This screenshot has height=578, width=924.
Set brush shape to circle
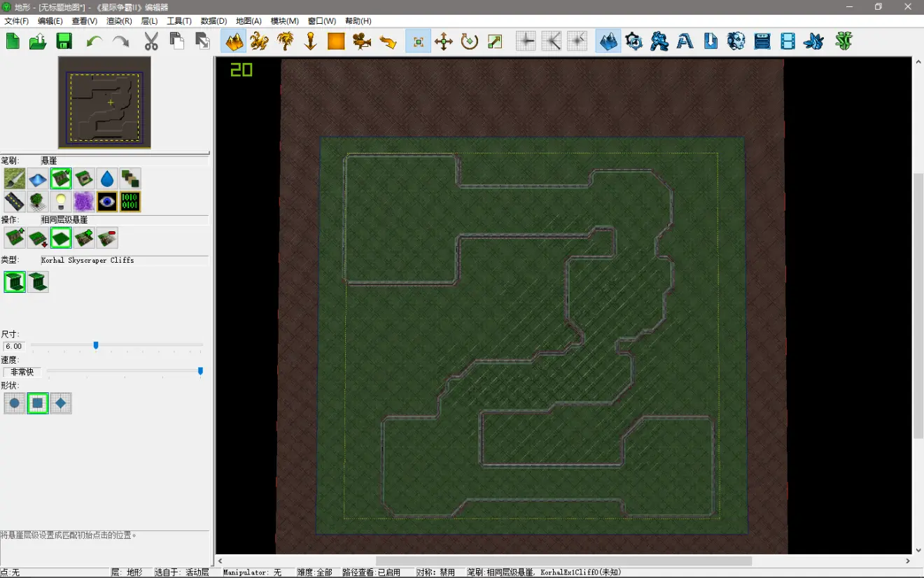click(x=15, y=404)
